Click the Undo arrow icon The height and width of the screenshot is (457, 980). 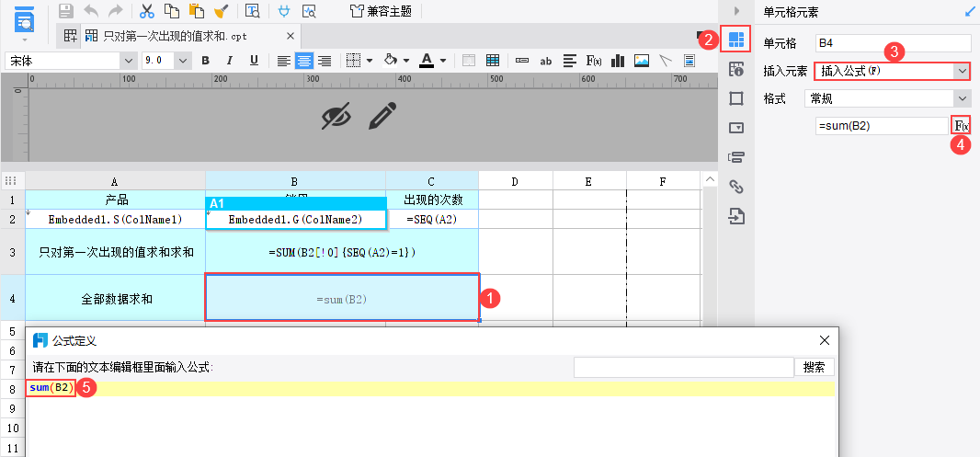point(91,11)
